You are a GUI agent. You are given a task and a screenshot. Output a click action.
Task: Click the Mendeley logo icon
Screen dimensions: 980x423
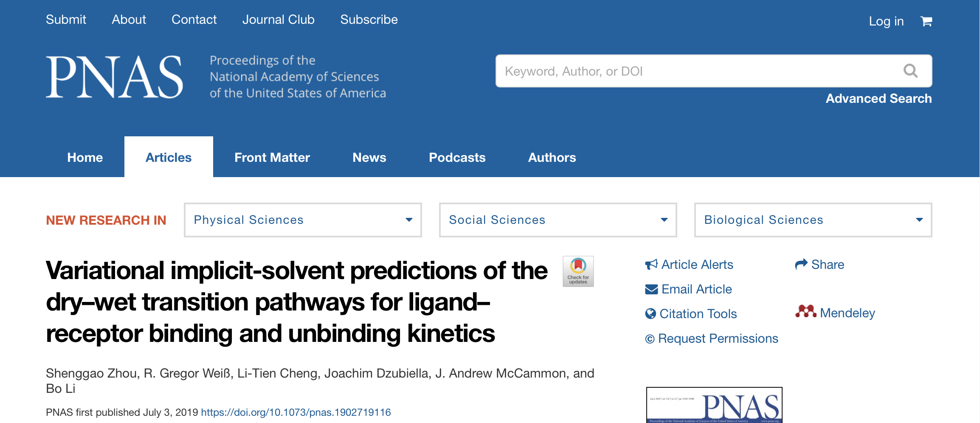(805, 312)
